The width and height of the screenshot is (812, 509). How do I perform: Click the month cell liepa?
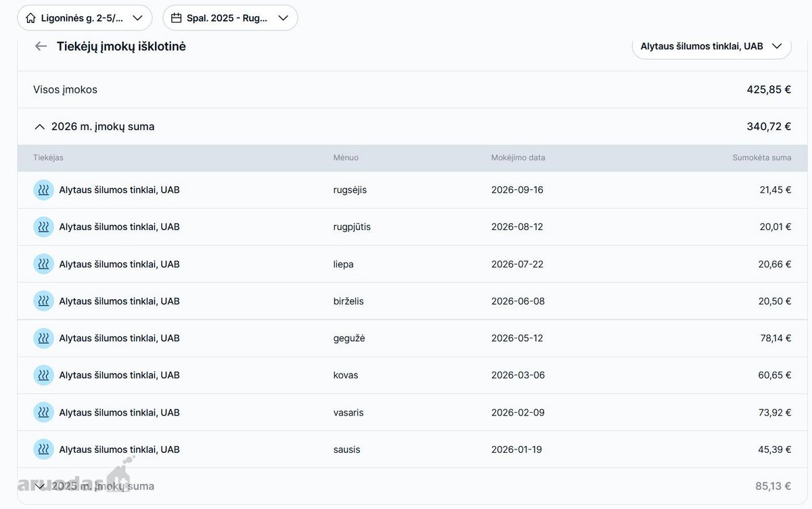(x=343, y=264)
